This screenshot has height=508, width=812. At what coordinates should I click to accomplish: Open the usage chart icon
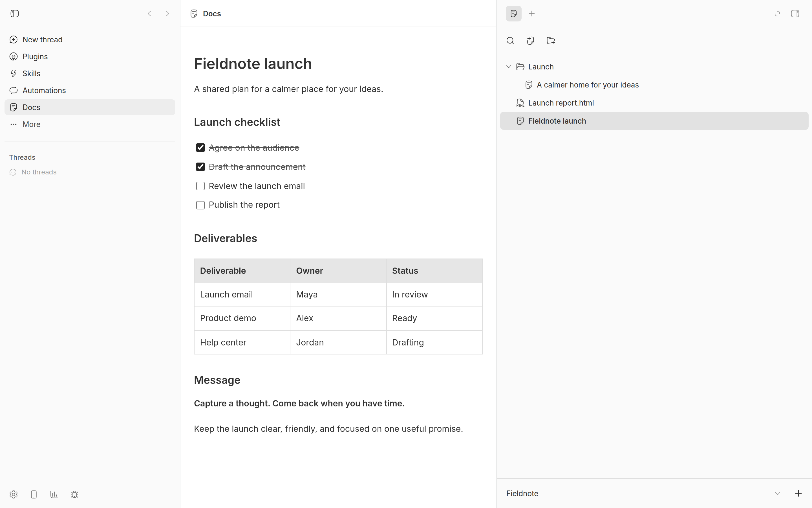point(54,494)
